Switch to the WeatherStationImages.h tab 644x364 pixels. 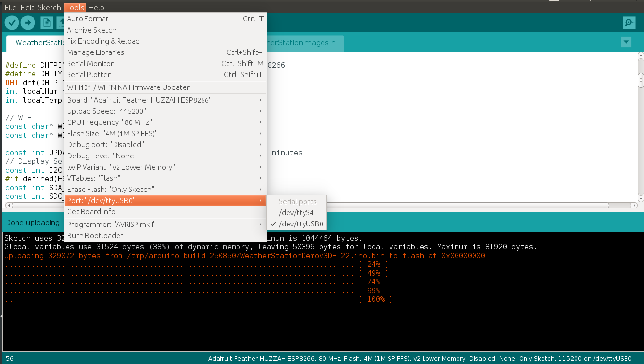(x=304, y=43)
